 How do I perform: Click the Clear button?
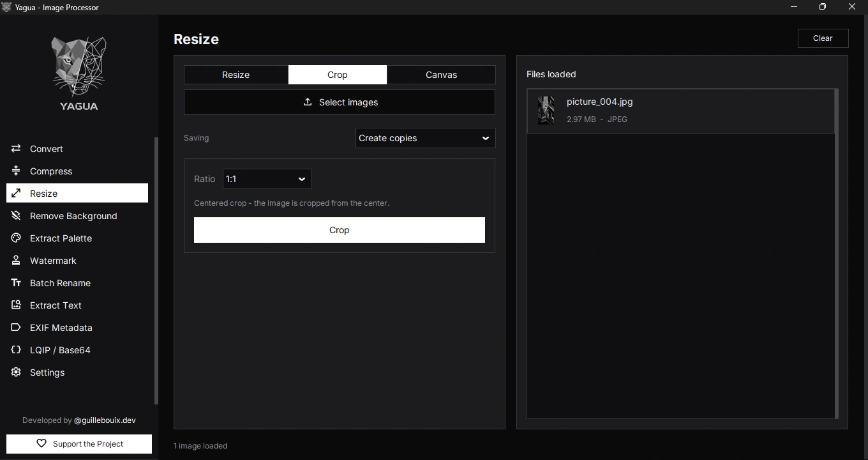click(x=823, y=38)
